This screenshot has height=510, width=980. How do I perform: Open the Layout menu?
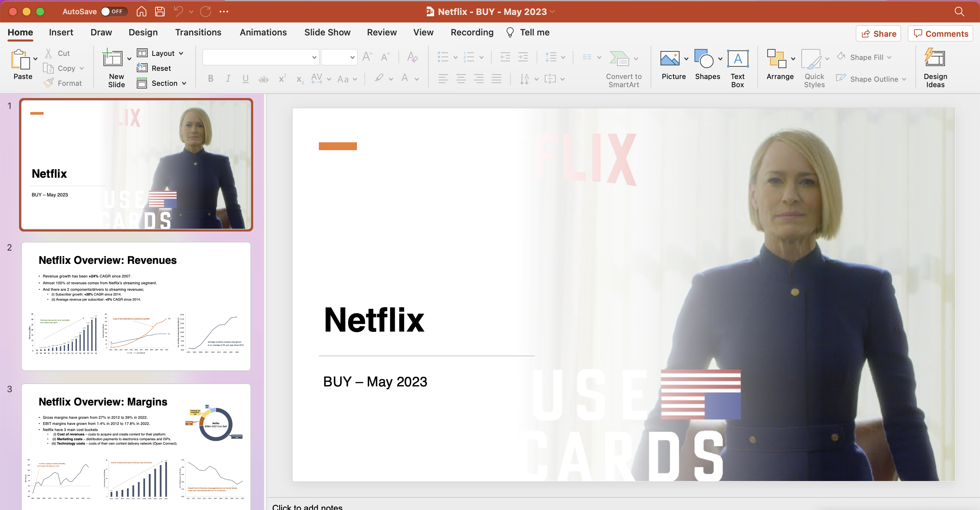coord(160,53)
